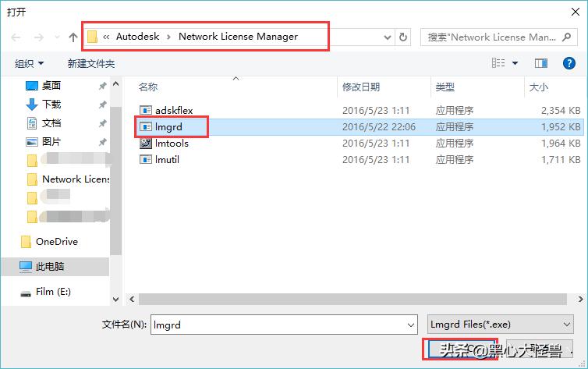Click the search magnifier icon
Image resolution: width=588 pixels, height=369 pixels.
click(x=567, y=37)
